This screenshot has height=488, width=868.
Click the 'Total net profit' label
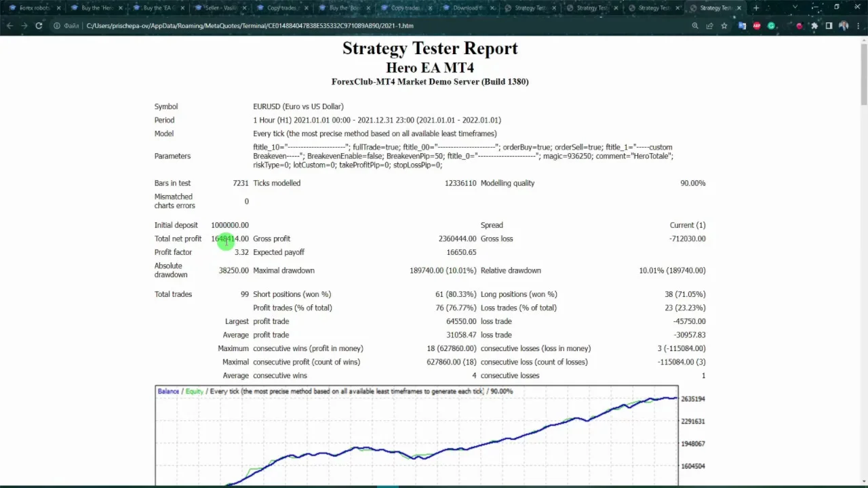pos(178,239)
